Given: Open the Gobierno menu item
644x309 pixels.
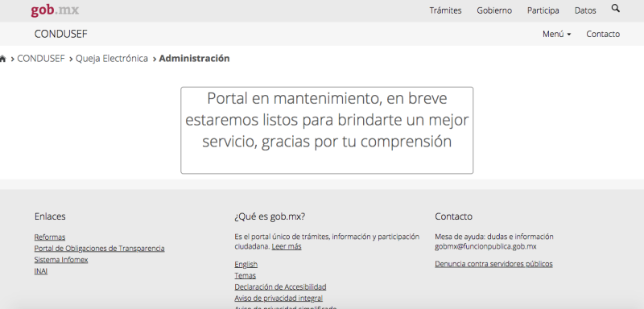Looking at the screenshot, I should tap(494, 10).
